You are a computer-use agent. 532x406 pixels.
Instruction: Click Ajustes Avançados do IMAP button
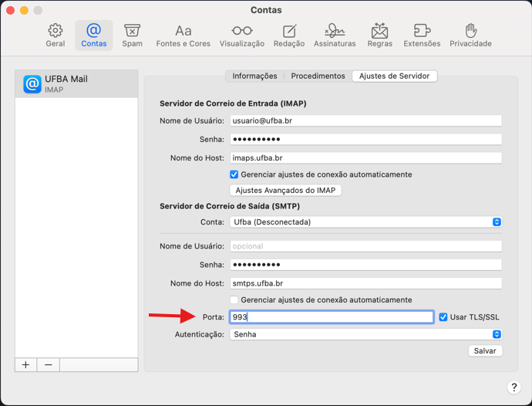(285, 190)
